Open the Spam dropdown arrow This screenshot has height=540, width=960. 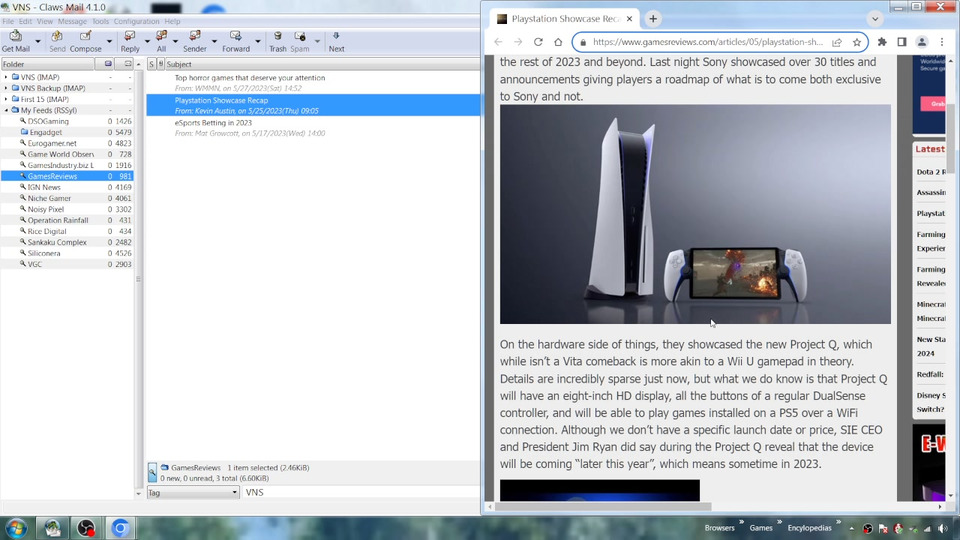pyautogui.click(x=317, y=42)
